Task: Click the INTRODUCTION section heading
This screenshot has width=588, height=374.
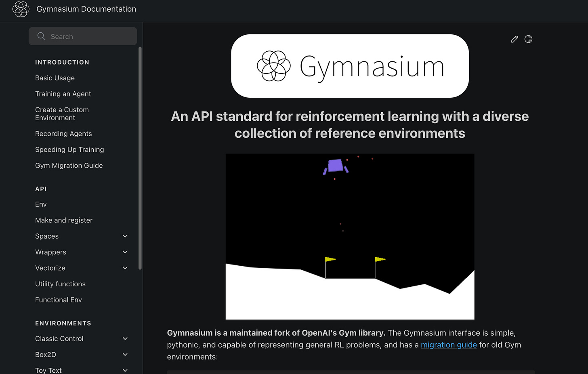Action: pyautogui.click(x=62, y=62)
